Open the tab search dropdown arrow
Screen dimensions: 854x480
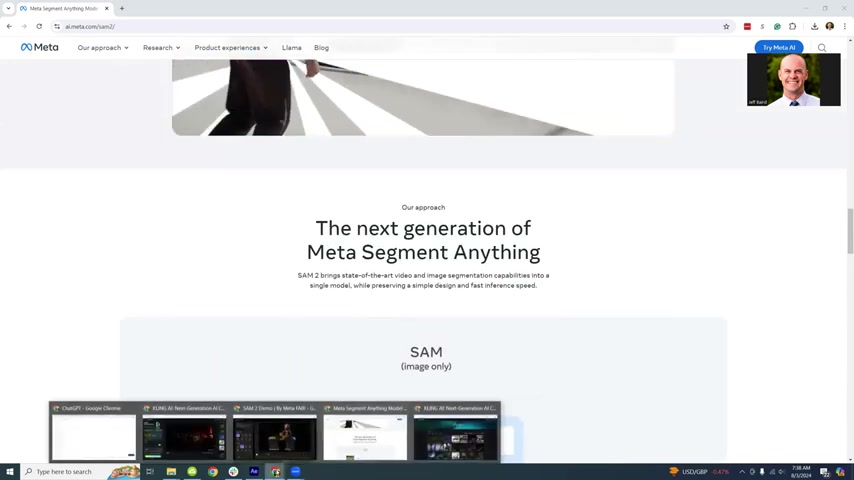pyautogui.click(x=8, y=9)
